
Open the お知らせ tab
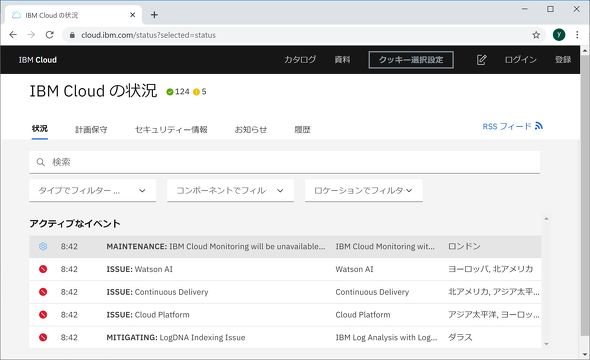click(x=251, y=129)
